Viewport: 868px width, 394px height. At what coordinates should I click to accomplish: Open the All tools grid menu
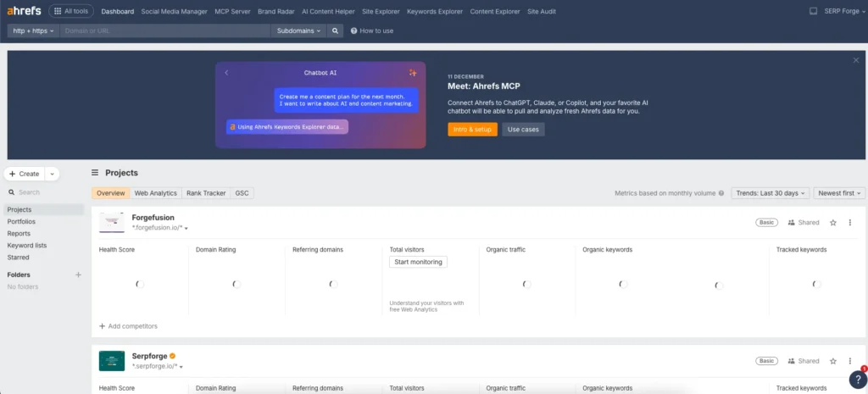[x=71, y=11]
